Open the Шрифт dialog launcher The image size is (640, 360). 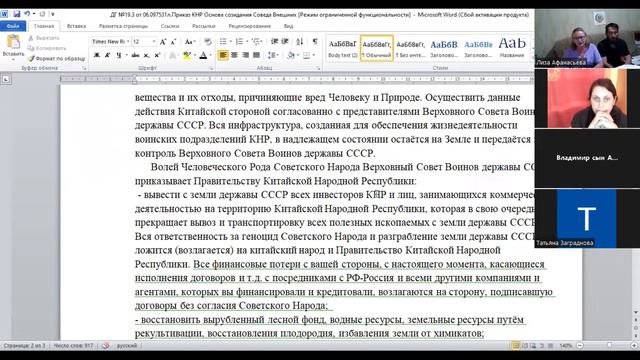(x=211, y=68)
